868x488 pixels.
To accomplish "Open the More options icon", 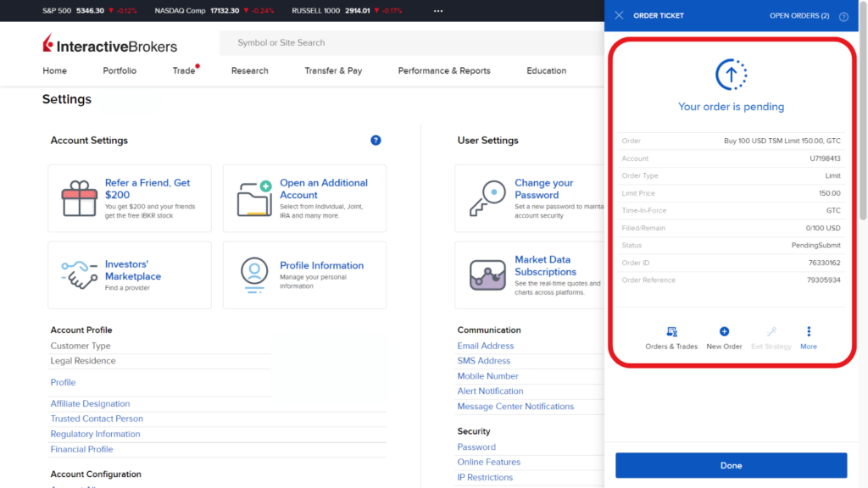I will coord(808,332).
